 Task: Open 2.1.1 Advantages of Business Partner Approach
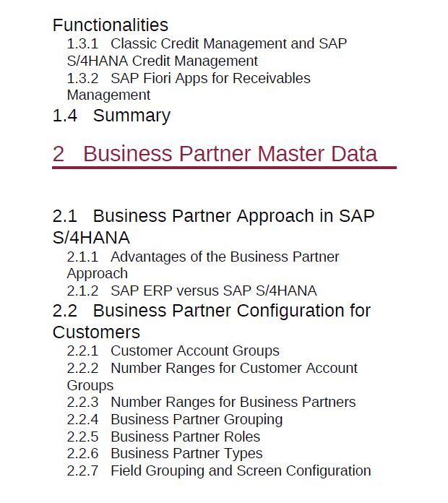pos(202,265)
